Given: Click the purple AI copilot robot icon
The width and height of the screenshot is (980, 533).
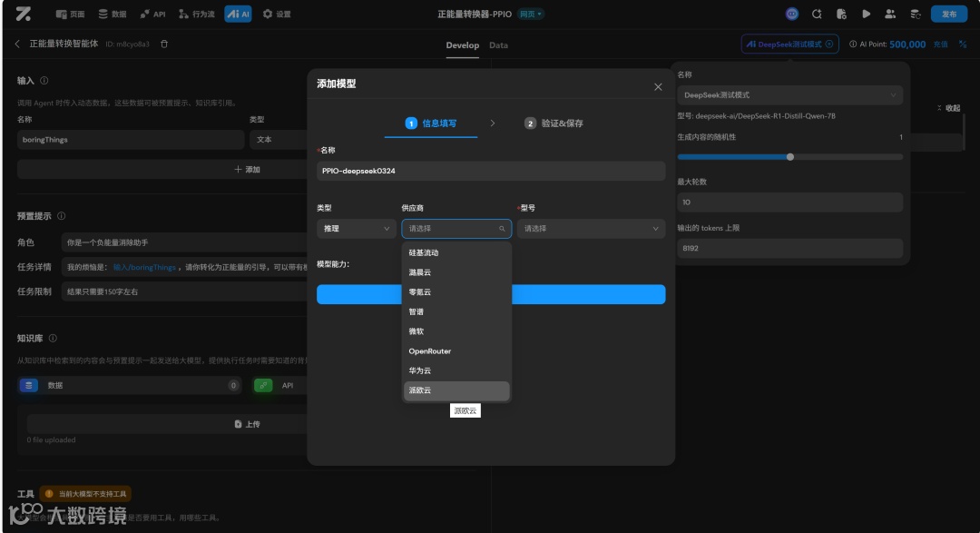Looking at the screenshot, I should [x=792, y=14].
